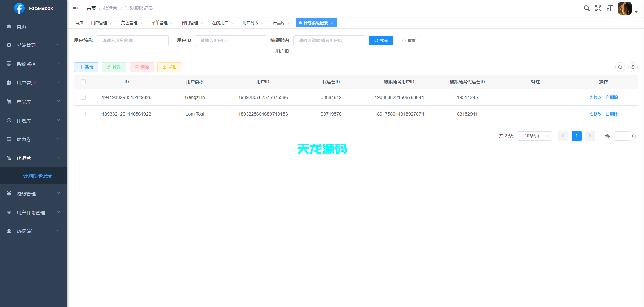Check the select-all checkbox in the table header
644x307 pixels.
pos(83,82)
